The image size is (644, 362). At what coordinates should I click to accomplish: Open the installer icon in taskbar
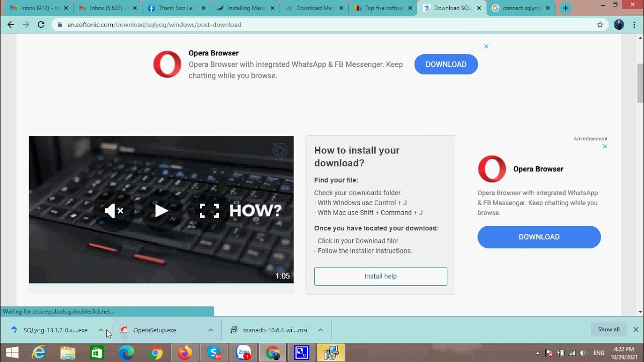(331, 353)
